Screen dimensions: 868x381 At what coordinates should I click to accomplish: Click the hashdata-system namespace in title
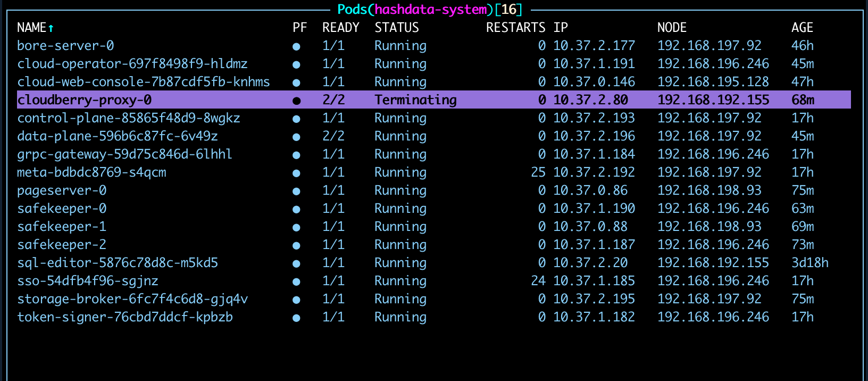pos(430,10)
